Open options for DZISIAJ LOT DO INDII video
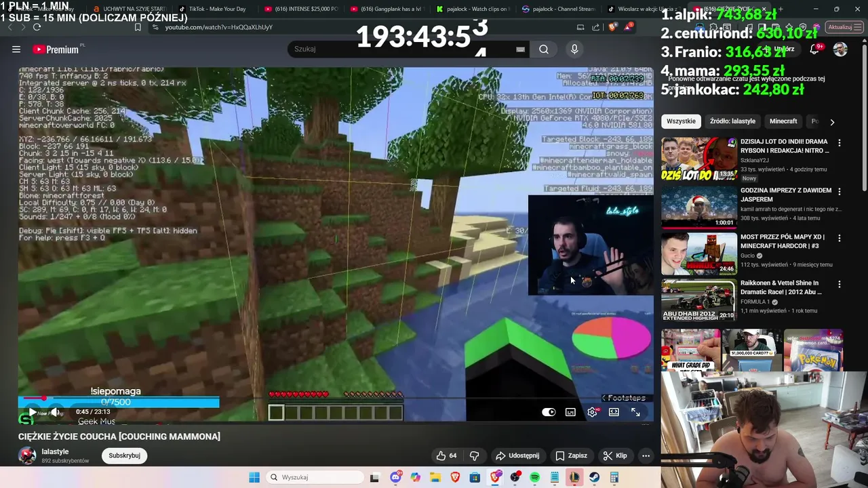The width and height of the screenshot is (868, 488). coord(840,143)
